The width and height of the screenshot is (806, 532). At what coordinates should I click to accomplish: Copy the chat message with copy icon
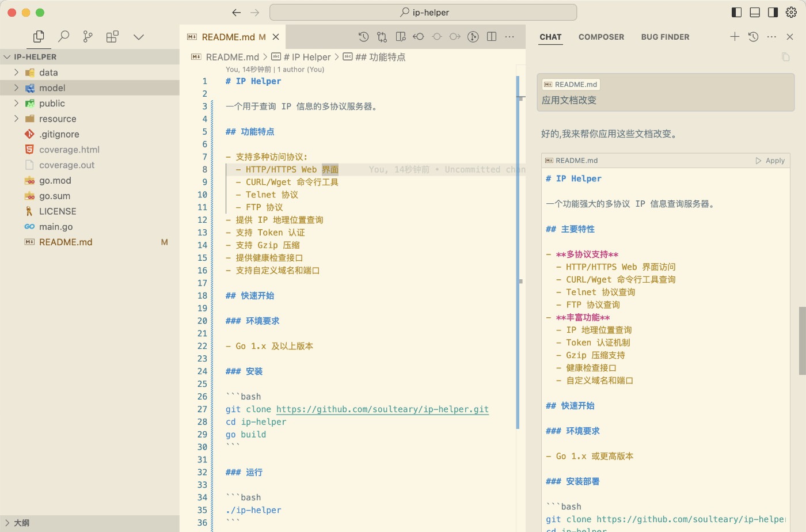(785, 56)
